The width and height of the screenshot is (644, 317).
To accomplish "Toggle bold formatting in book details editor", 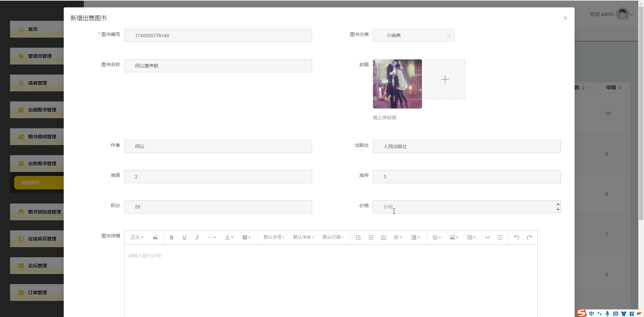I will (x=171, y=237).
